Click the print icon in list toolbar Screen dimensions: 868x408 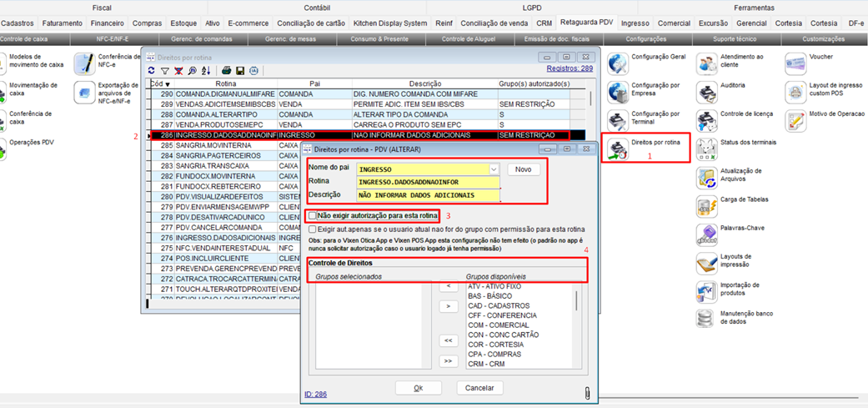(226, 72)
